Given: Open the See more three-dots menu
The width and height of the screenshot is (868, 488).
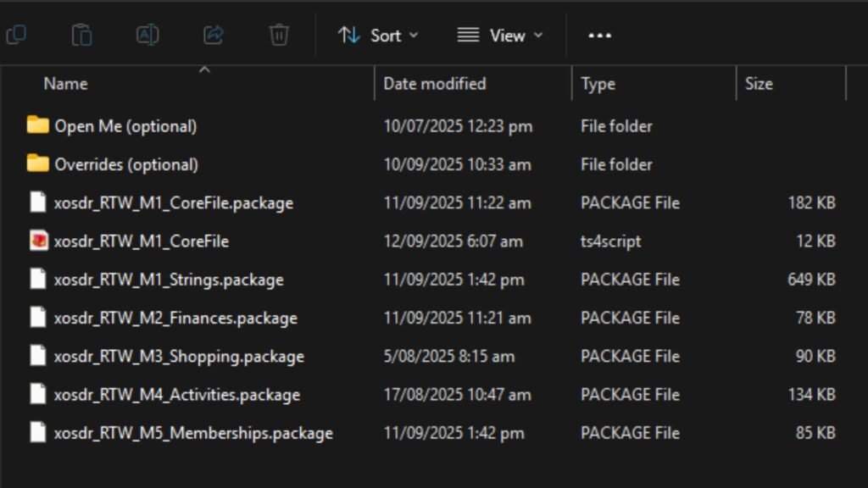Looking at the screenshot, I should pos(599,36).
